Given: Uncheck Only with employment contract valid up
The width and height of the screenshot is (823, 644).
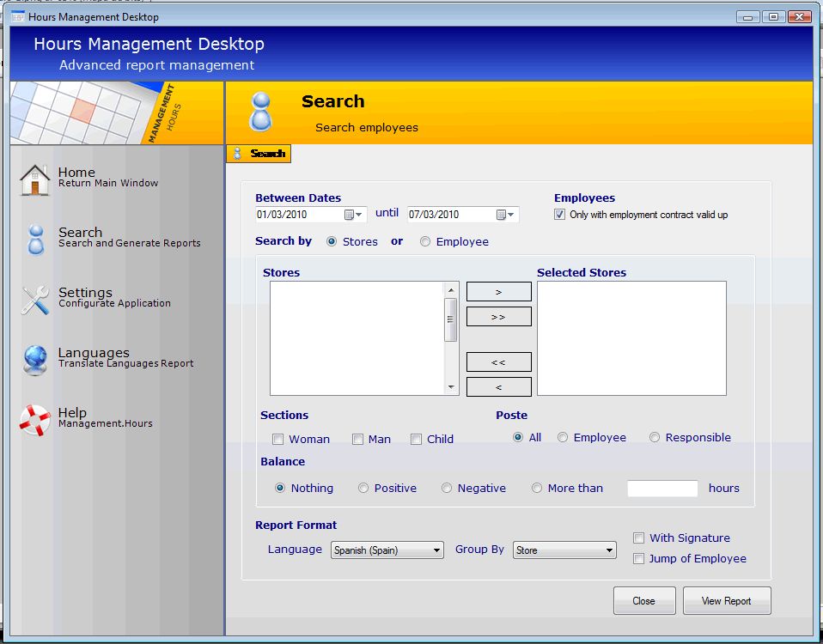Looking at the screenshot, I should [560, 215].
